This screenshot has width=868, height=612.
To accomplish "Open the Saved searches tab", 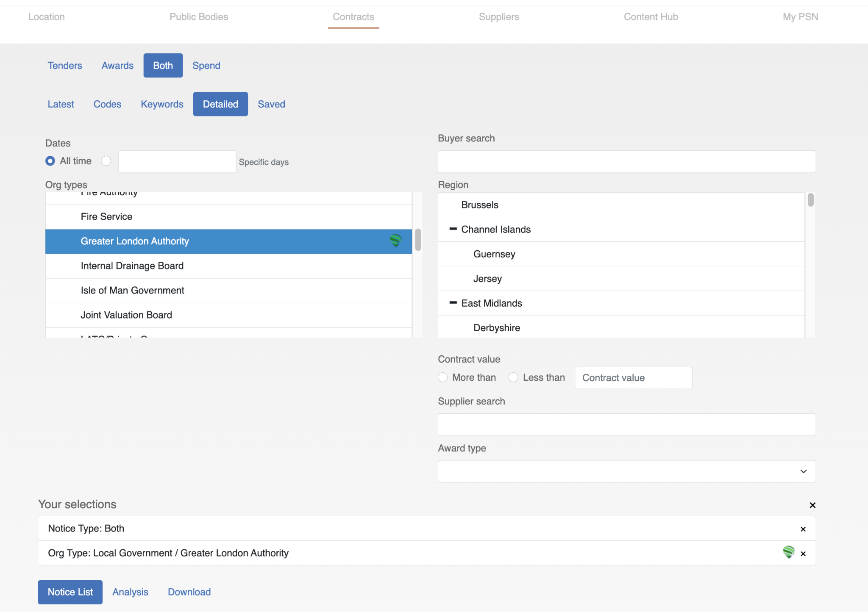I will pos(272,104).
